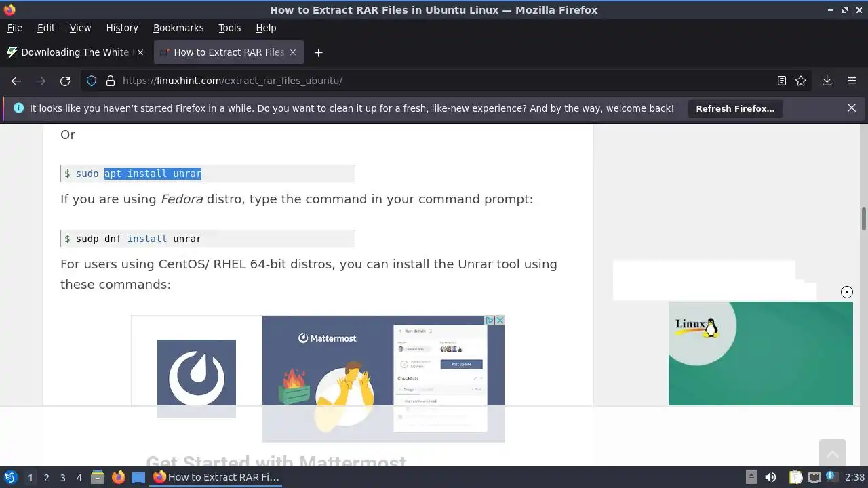The width and height of the screenshot is (868, 488).
Task: Click the Refresh Firefox… button
Action: click(735, 108)
